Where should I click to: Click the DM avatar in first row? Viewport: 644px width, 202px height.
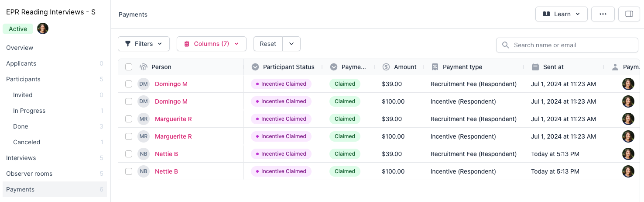coord(144,84)
